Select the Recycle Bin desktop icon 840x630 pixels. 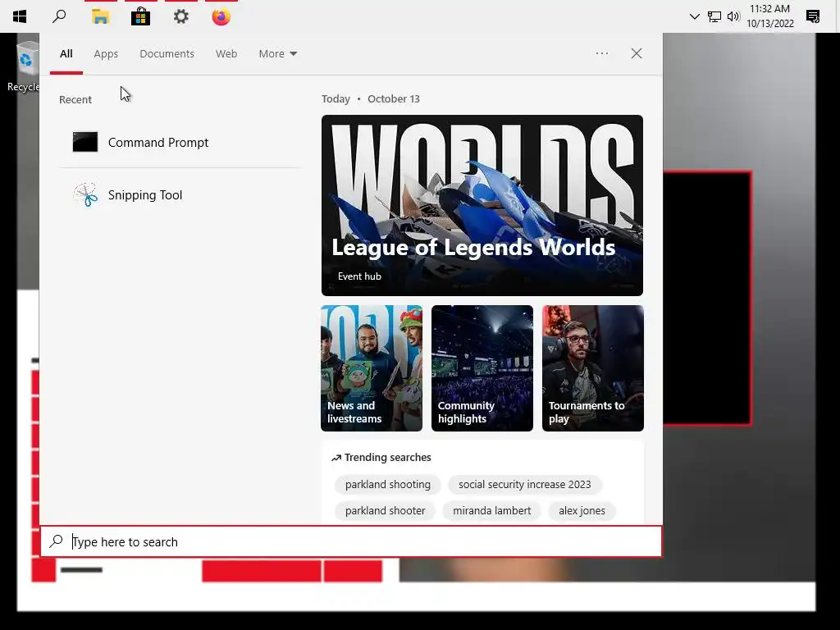click(x=22, y=66)
